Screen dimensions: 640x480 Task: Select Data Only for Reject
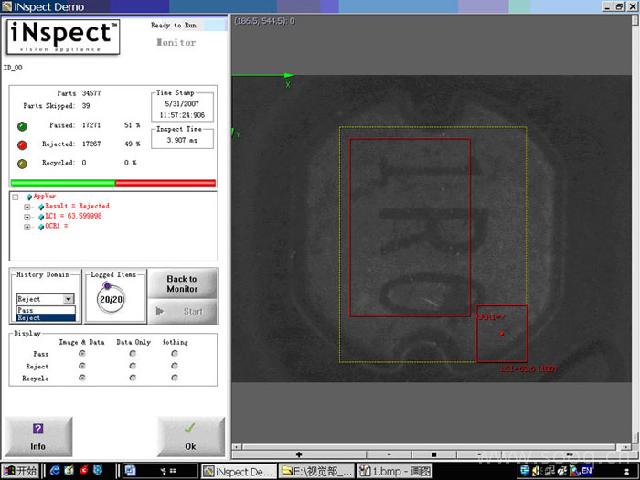coord(133,366)
